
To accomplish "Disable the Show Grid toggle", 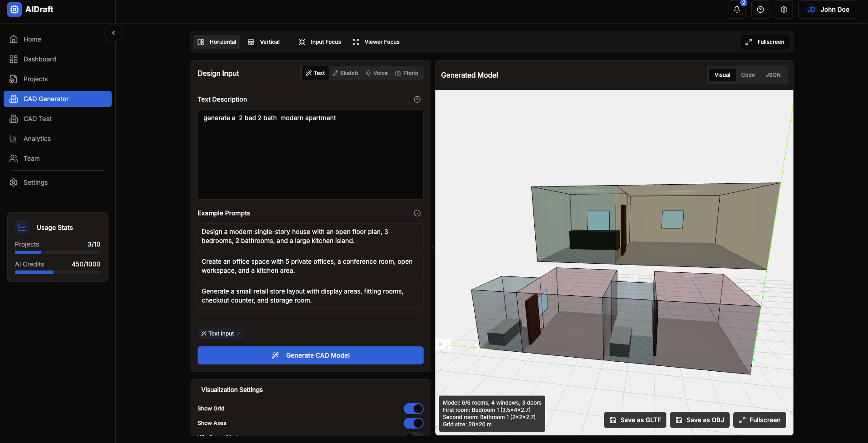I will click(413, 409).
